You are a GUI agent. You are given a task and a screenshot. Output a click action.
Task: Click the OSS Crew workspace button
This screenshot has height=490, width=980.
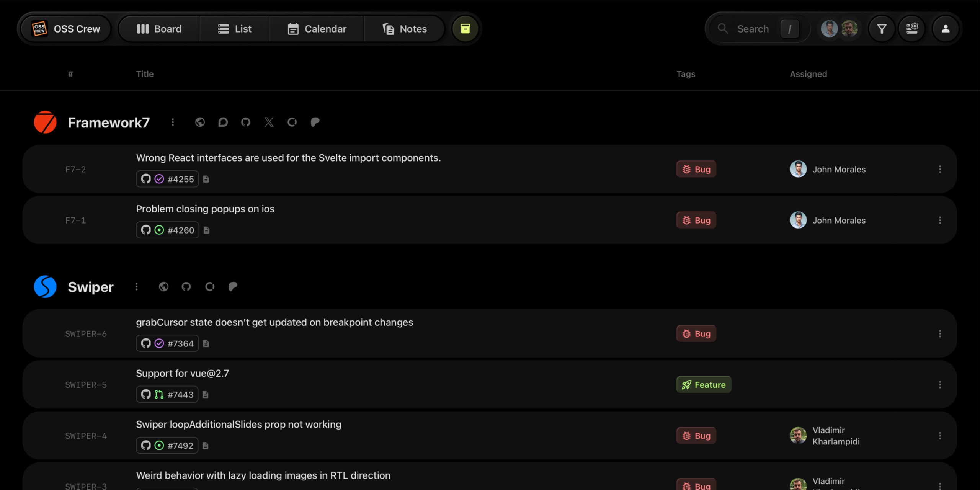point(66,29)
